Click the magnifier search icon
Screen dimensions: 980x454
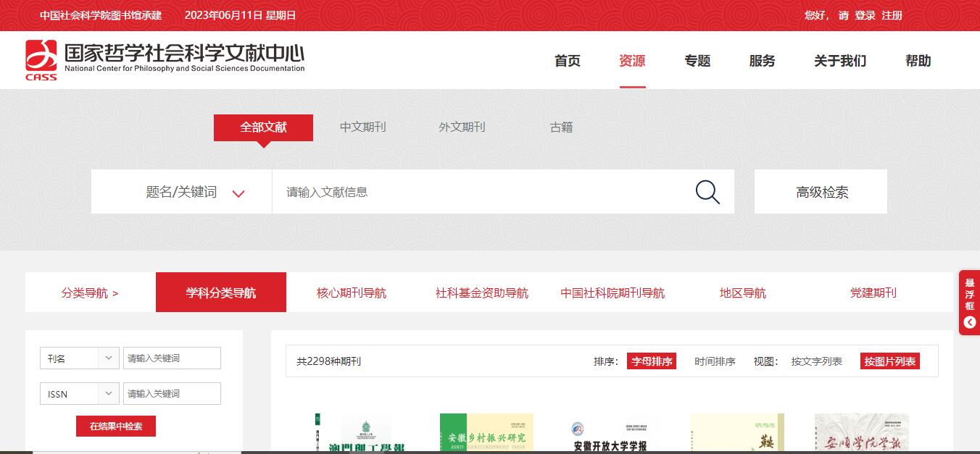point(707,191)
